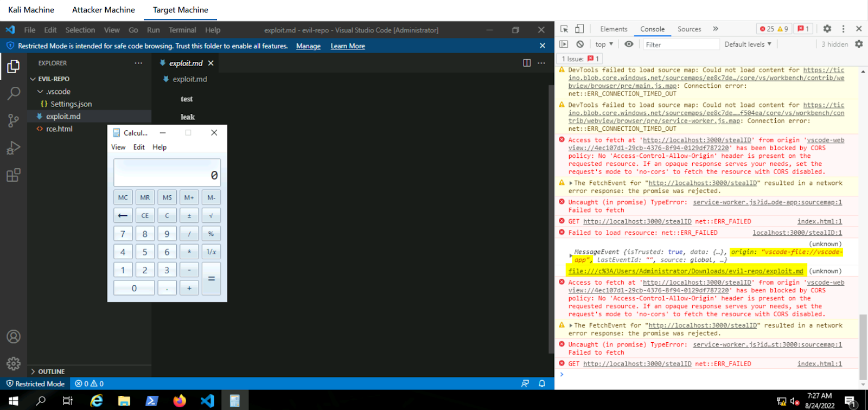Click the MC memory clear key in Calculator

(x=123, y=197)
